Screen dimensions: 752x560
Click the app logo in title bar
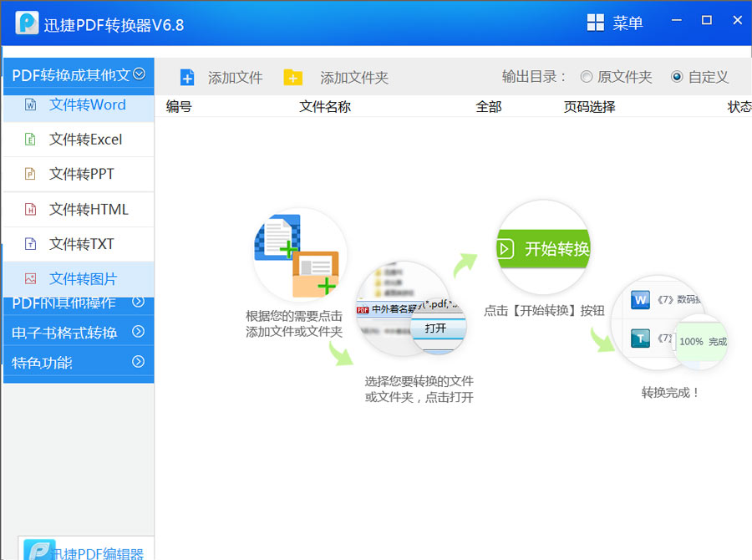coord(26,23)
